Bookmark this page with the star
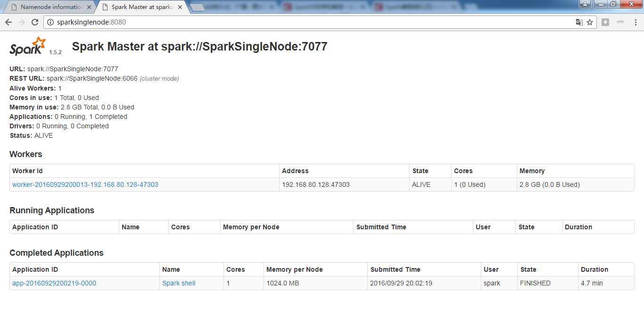The height and width of the screenshot is (318, 644). pyautogui.click(x=590, y=22)
